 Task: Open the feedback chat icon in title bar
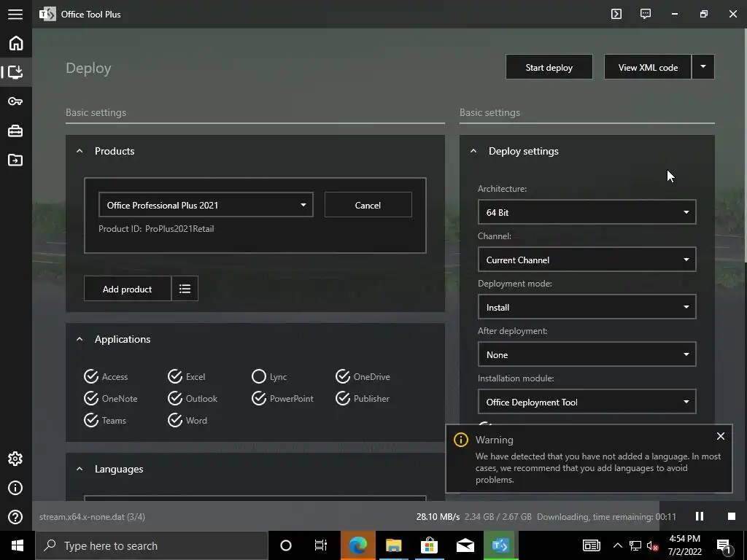pos(646,14)
